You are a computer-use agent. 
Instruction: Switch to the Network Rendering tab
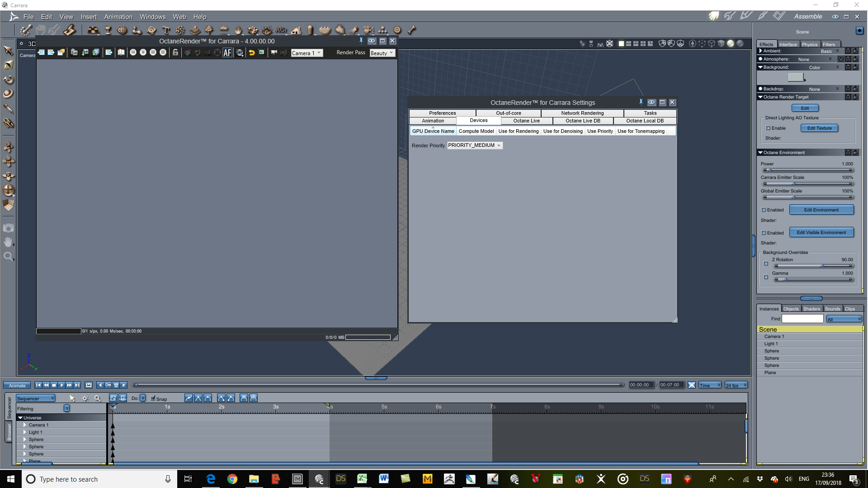pyautogui.click(x=582, y=113)
